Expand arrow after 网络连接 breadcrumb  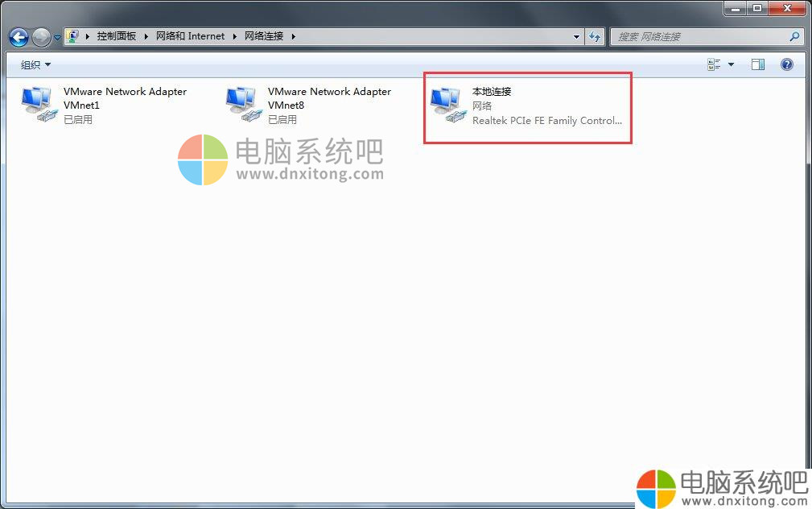(293, 36)
